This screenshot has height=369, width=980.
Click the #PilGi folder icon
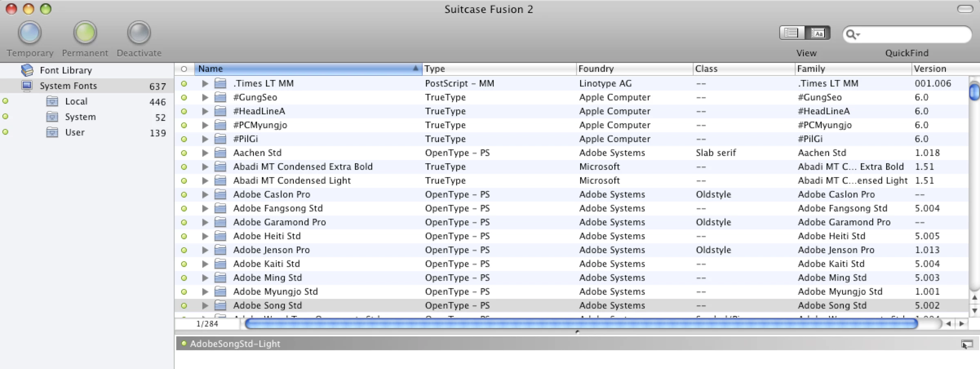pyautogui.click(x=220, y=139)
